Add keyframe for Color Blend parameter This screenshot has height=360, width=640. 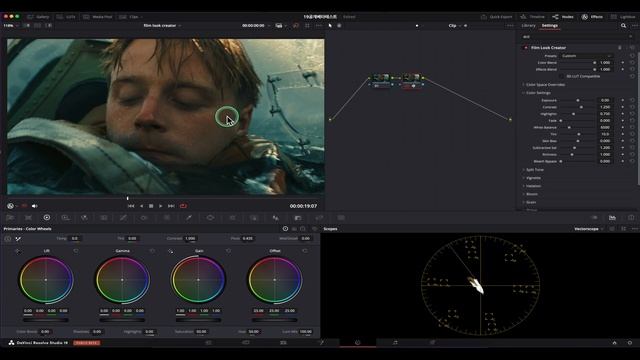[623, 62]
